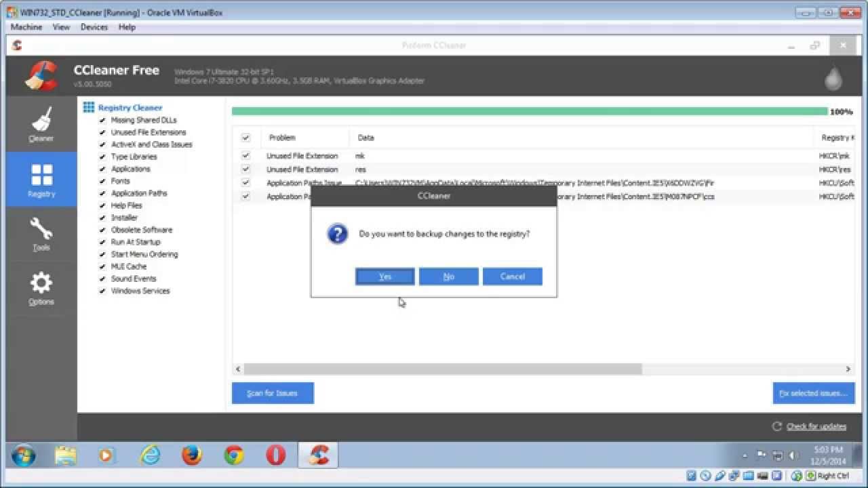The image size is (868, 488).
Task: Select the Registry section icon
Action: [41, 175]
